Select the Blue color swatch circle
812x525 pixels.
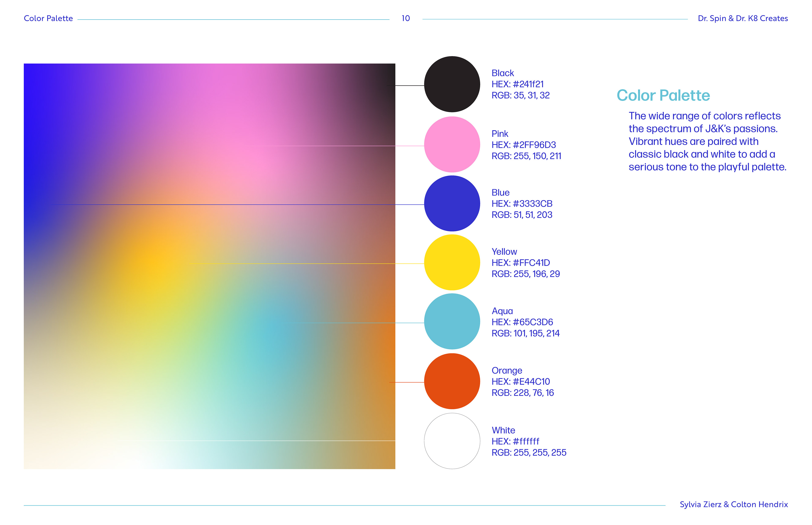point(452,203)
